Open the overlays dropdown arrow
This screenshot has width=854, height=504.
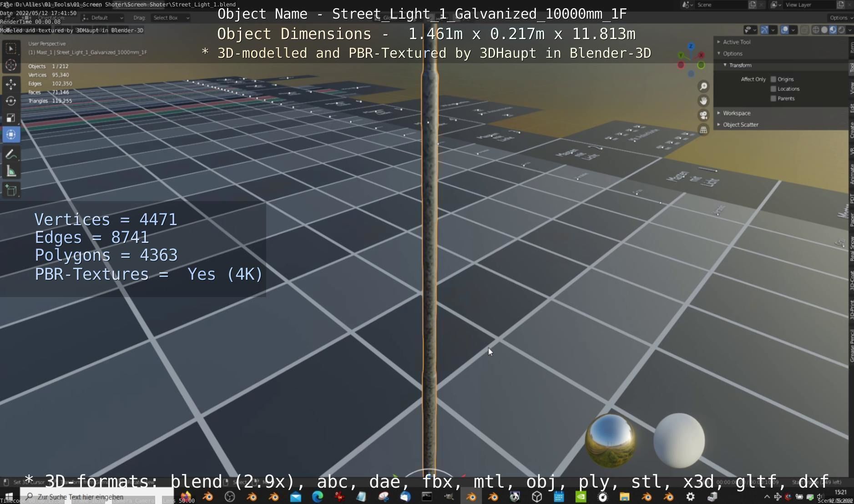(793, 30)
